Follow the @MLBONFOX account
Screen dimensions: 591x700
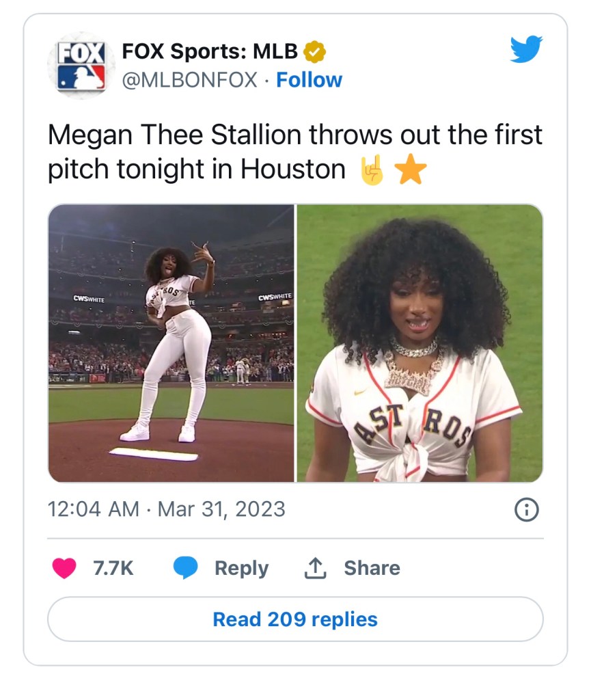pyautogui.click(x=309, y=80)
